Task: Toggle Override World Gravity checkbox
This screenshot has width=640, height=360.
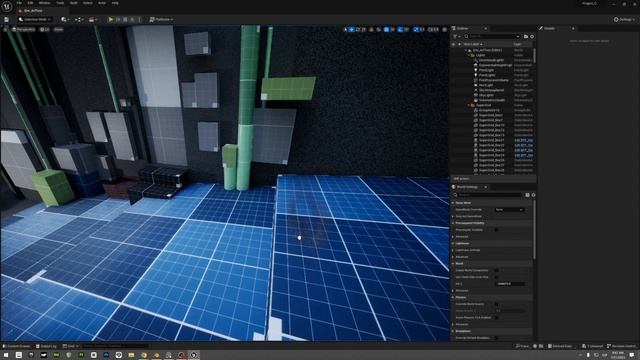Action: pyautogui.click(x=496, y=304)
